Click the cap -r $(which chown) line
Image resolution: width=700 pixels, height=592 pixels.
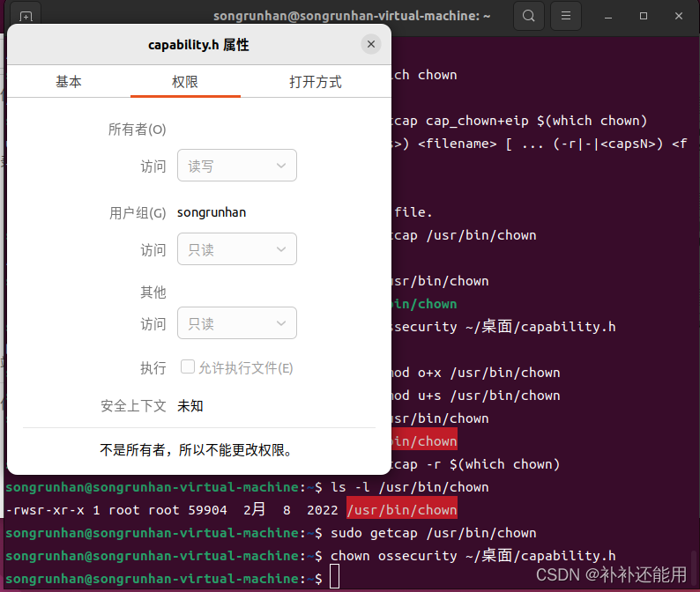(476, 464)
